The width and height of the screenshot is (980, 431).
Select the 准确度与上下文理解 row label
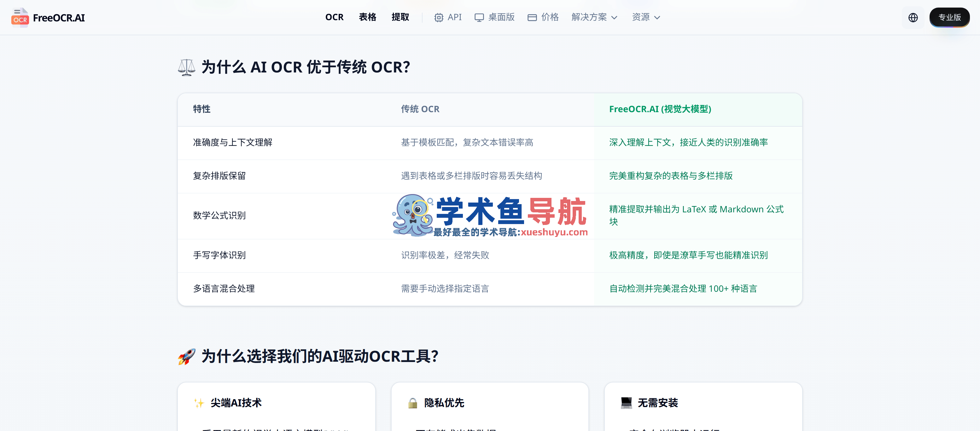pyautogui.click(x=232, y=142)
